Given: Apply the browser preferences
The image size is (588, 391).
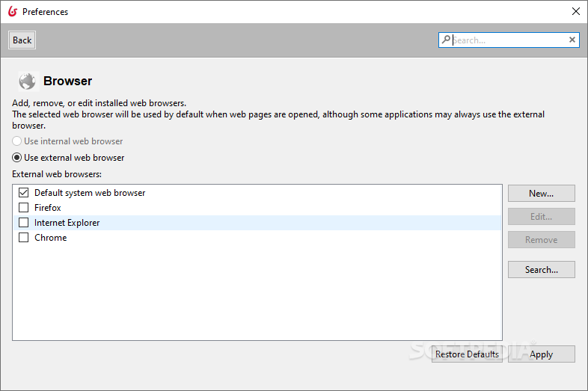Looking at the screenshot, I should (x=541, y=354).
